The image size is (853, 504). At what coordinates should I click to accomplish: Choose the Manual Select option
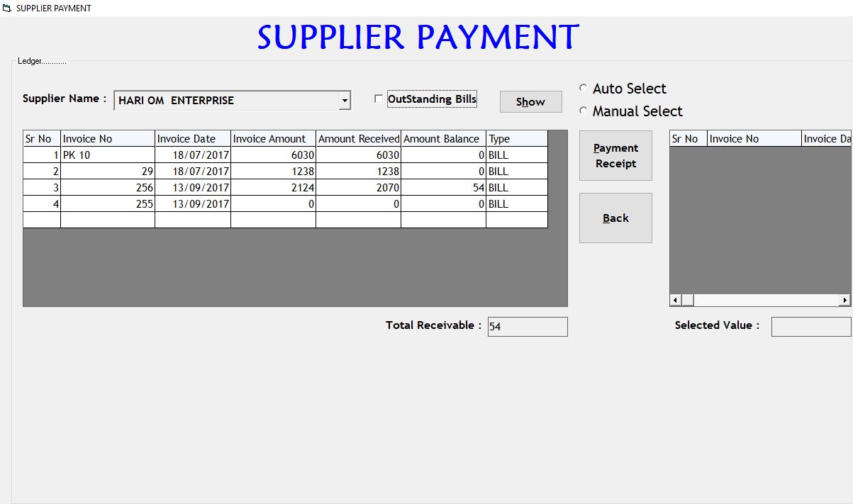pyautogui.click(x=584, y=111)
